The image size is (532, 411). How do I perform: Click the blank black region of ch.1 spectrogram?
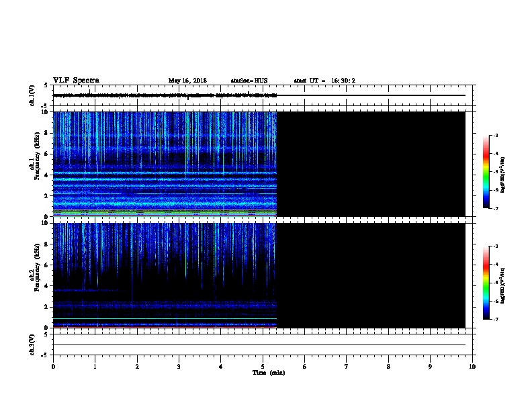pos(371,164)
